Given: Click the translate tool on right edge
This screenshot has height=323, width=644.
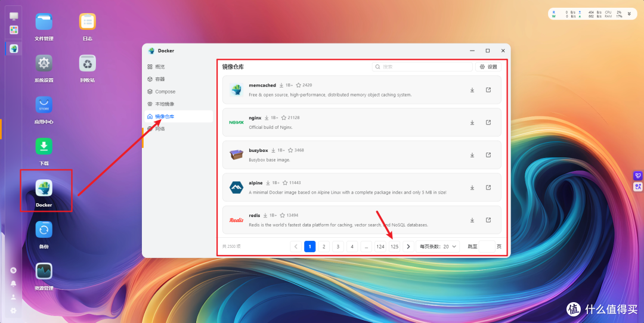Looking at the screenshot, I should point(638,187).
